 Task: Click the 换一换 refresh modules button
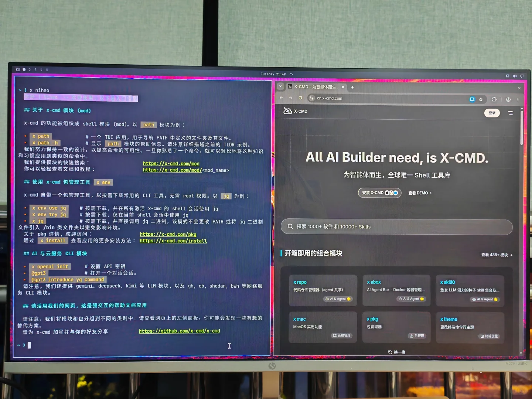click(397, 352)
